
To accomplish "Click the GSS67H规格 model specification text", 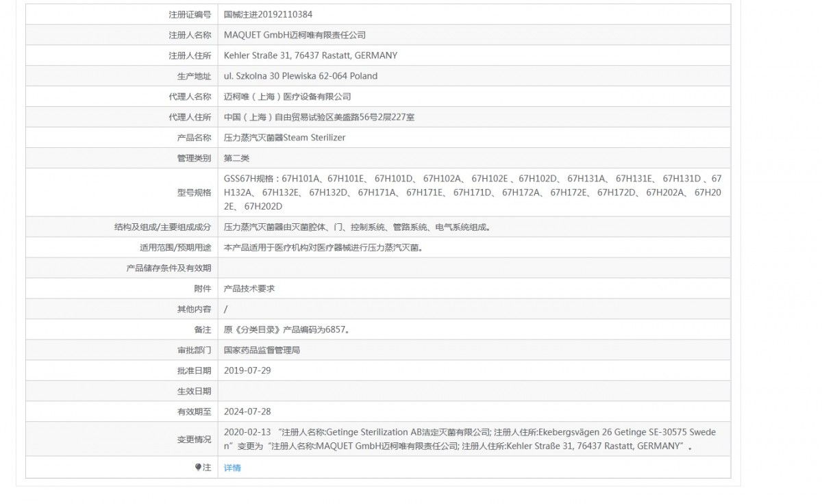I will (x=473, y=192).
